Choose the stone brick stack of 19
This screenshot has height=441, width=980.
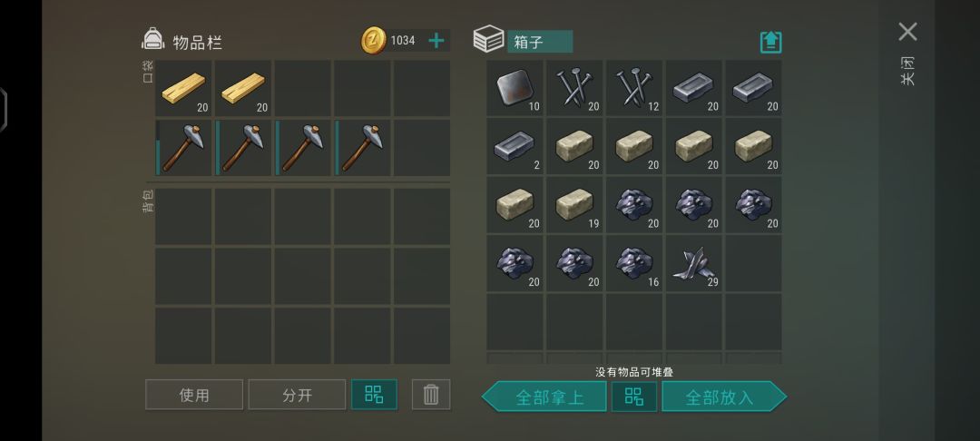pos(574,205)
